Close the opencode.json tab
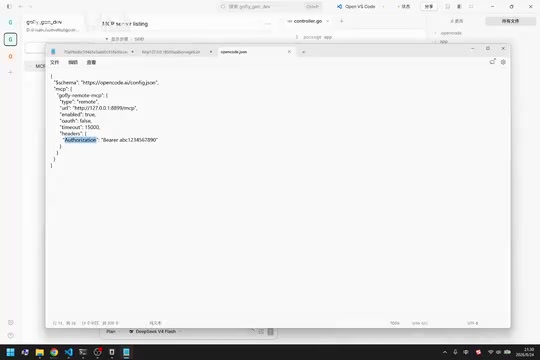The width and height of the screenshot is (540, 360). [289, 52]
